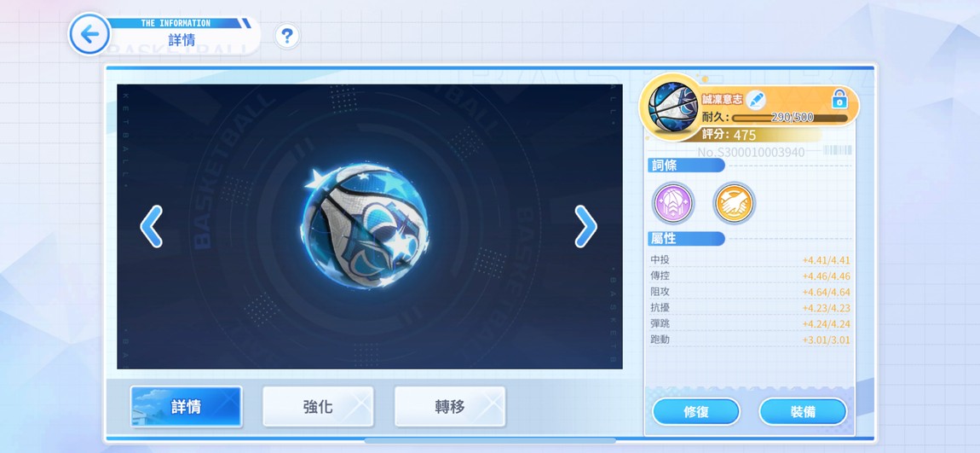
Task: Open the 強化 tab
Action: pyautogui.click(x=318, y=407)
